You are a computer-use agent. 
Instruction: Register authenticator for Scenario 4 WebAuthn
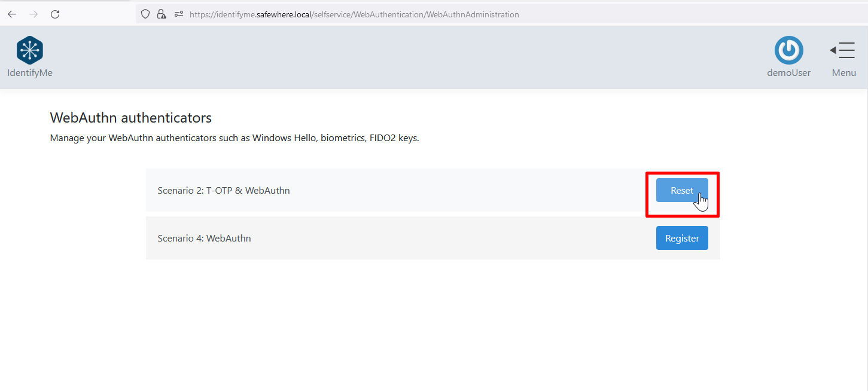[x=681, y=238]
